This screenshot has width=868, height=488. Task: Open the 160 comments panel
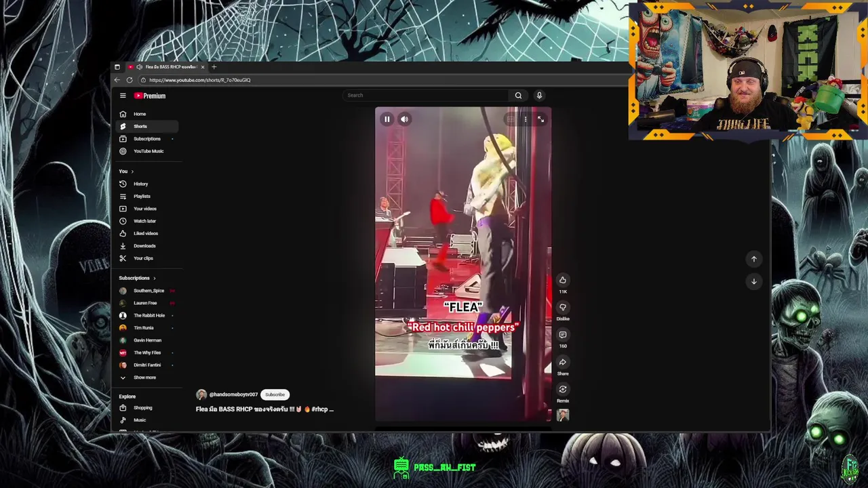[x=563, y=335]
